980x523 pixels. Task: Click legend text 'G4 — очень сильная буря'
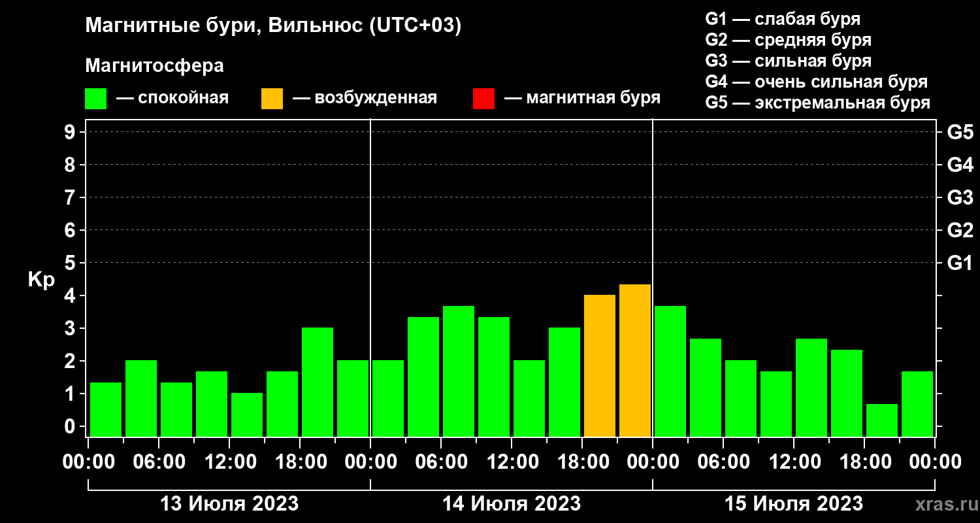(817, 82)
